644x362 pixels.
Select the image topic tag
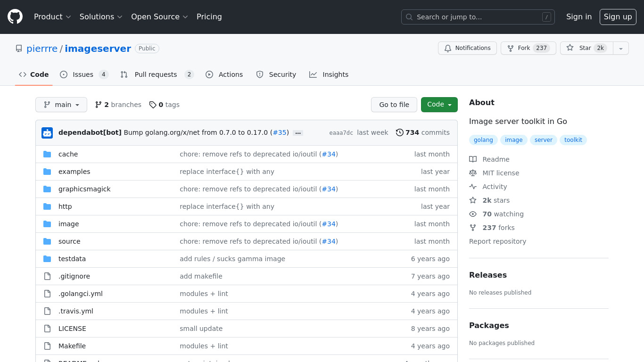(514, 140)
